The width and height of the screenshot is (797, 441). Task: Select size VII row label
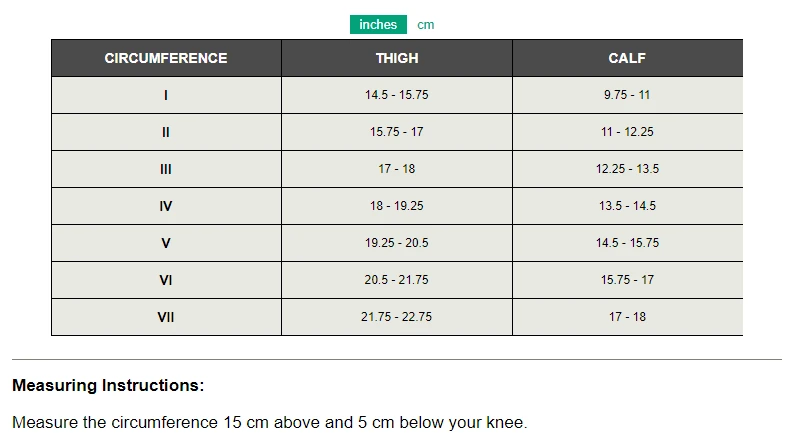pyautogui.click(x=166, y=317)
